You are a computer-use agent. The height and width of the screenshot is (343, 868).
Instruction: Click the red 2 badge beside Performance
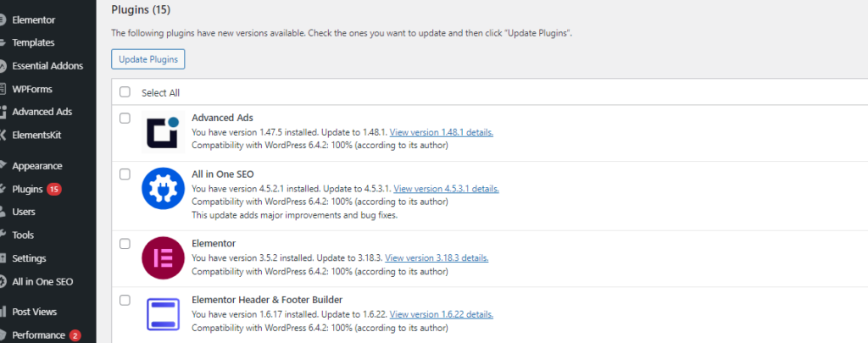75,335
